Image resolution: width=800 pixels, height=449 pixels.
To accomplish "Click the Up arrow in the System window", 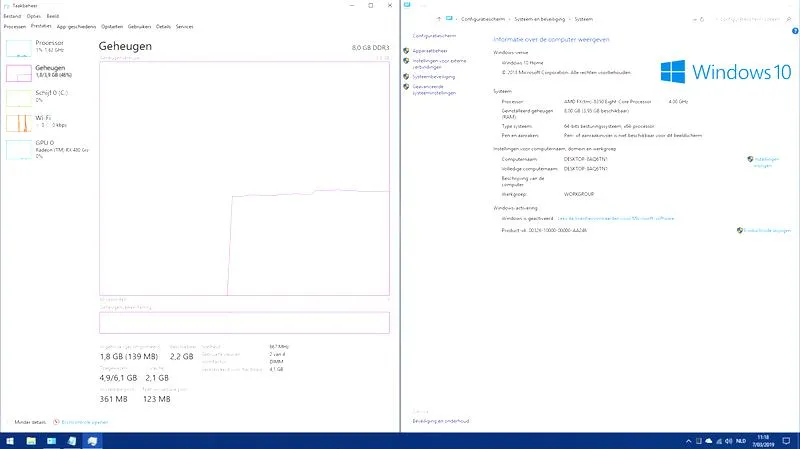I will (438, 19).
